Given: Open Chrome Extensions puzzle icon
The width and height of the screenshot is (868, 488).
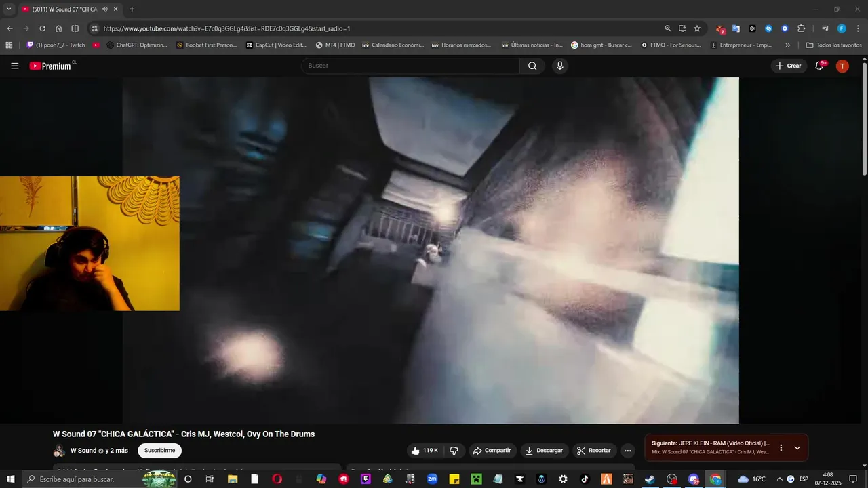Looking at the screenshot, I should pyautogui.click(x=802, y=28).
